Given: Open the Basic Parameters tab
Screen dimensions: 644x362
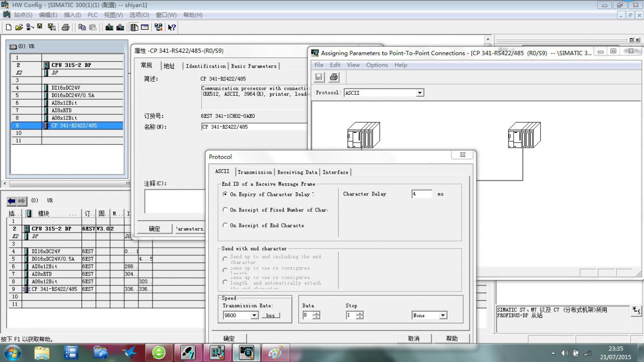Looking at the screenshot, I should click(x=254, y=66).
